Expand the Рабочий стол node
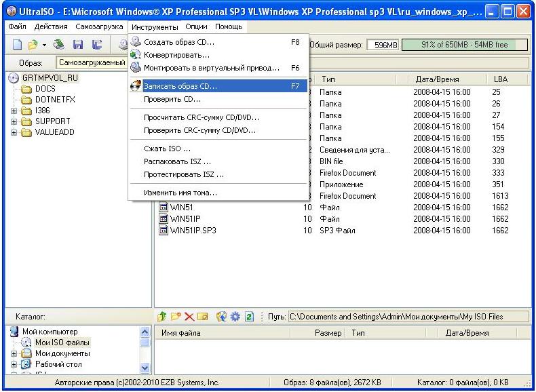Viewport: 536px width, 392px height. [14, 364]
